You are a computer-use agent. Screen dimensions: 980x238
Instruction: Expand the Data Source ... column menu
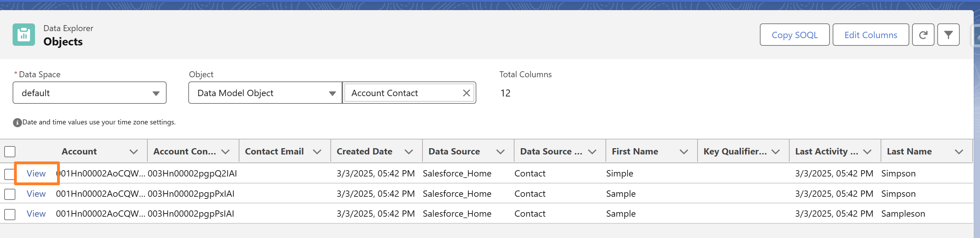pyautogui.click(x=592, y=152)
